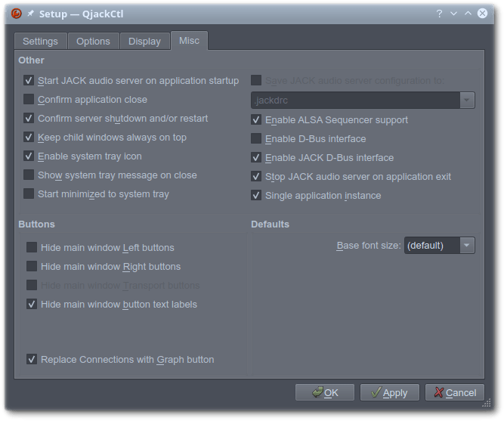Click the Cancel button
Screen dimensions: 504x421
[455, 393]
